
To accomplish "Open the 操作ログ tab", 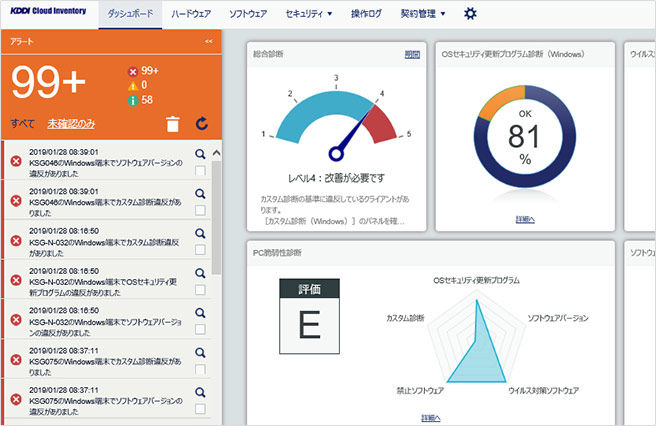I will tap(366, 14).
